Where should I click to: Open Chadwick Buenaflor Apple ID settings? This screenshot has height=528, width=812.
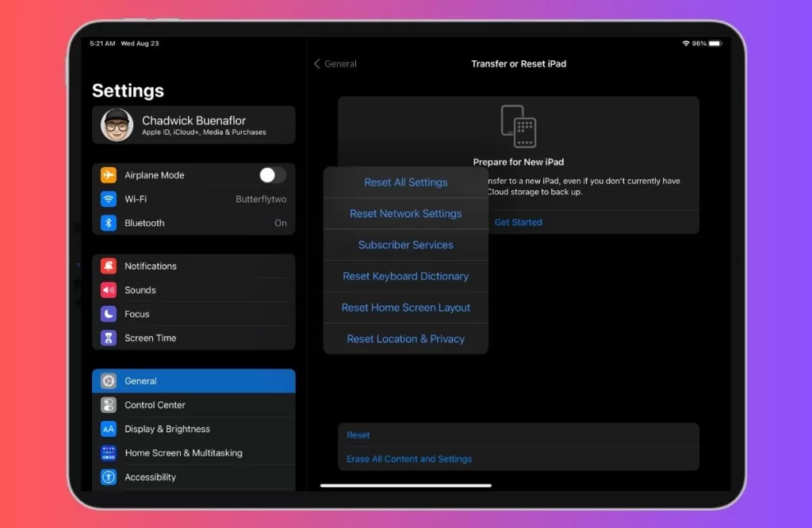[x=193, y=124]
